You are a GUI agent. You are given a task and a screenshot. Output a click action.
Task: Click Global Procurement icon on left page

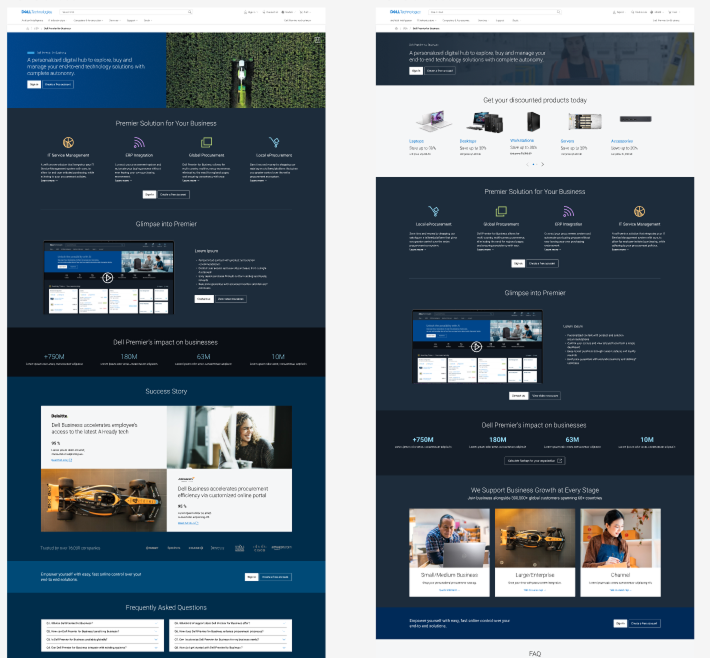click(x=206, y=142)
